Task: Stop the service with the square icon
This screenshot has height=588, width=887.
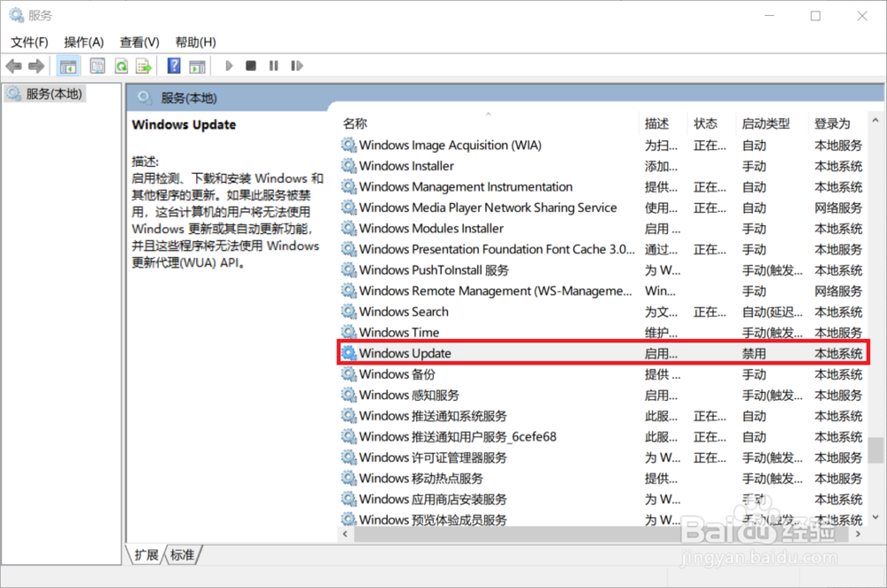Action: tap(251, 67)
